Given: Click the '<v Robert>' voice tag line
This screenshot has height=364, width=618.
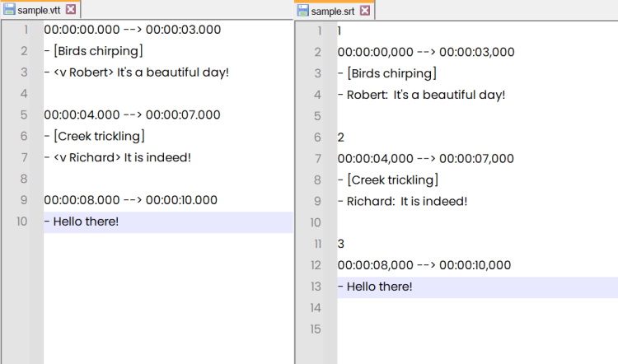Looking at the screenshot, I should point(136,72).
